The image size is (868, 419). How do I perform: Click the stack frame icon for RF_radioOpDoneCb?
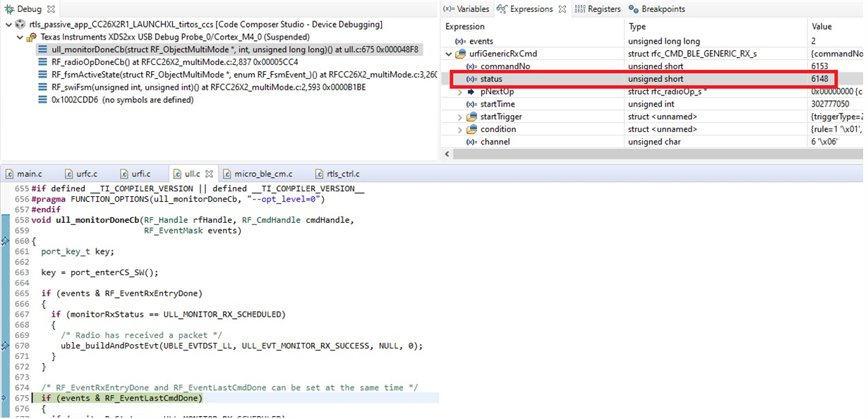click(44, 62)
